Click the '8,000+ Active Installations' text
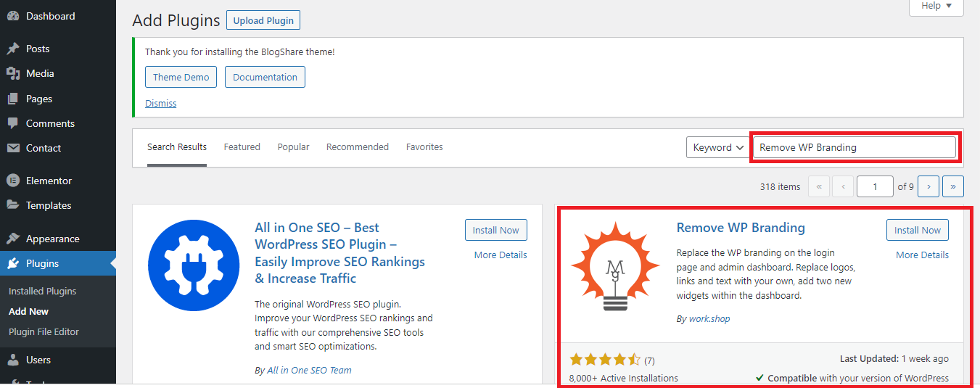 coord(624,378)
